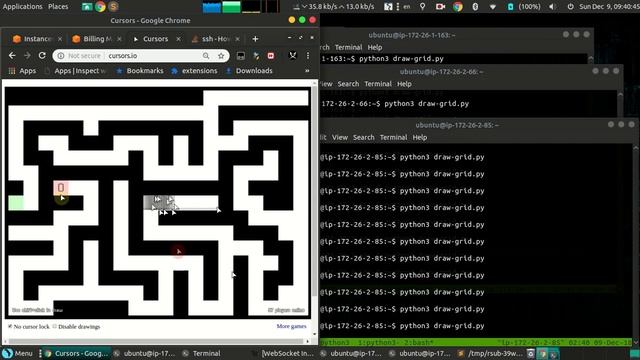The image size is (640, 360).
Task: Open keyboard language en indicator
Action: tap(407, 7)
